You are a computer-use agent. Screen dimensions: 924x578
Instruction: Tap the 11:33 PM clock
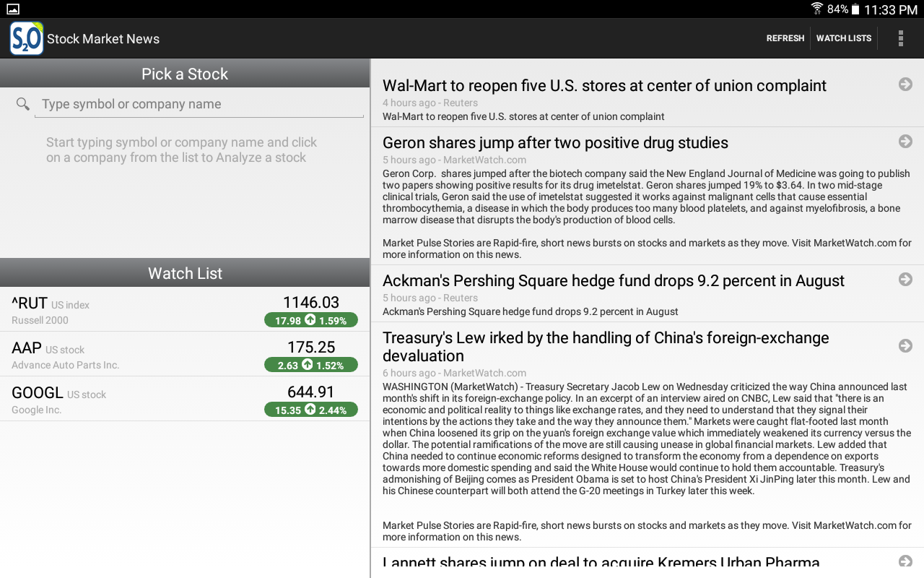pyautogui.click(x=890, y=9)
